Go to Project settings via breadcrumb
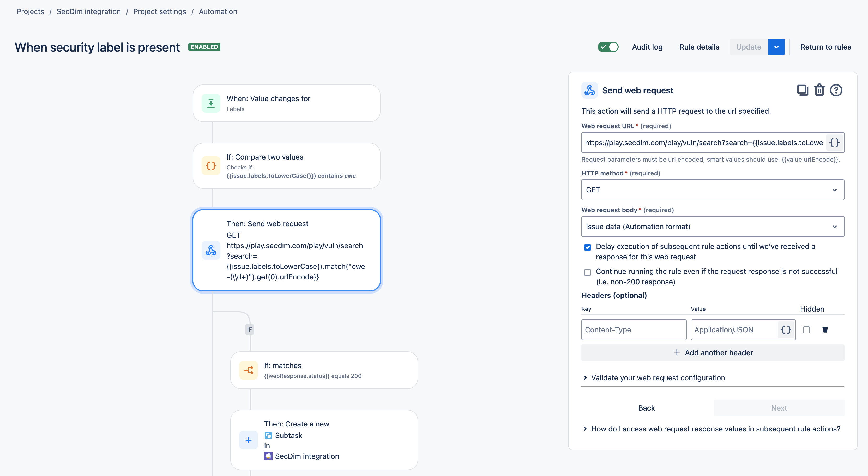 [160, 11]
